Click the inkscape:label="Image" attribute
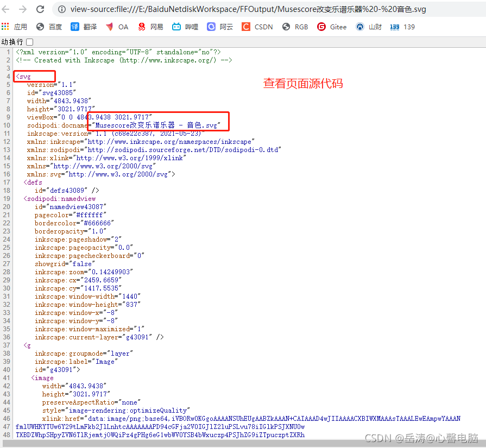This screenshot has width=486, height=448. (x=76, y=362)
